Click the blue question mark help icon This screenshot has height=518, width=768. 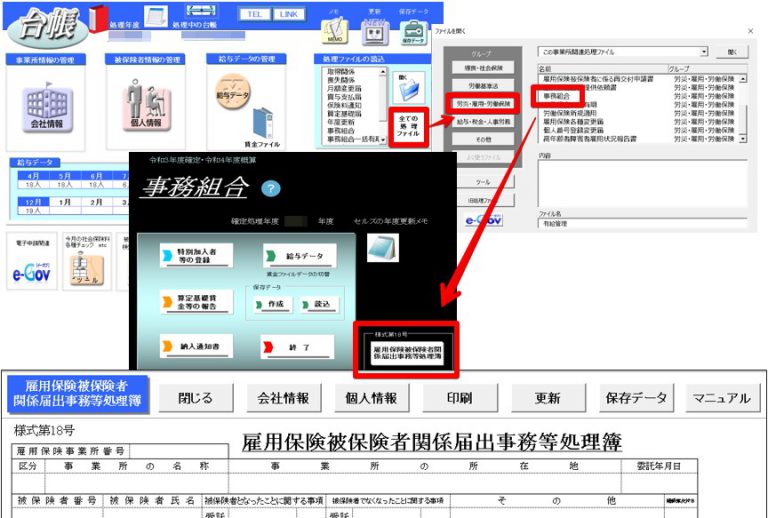271,188
